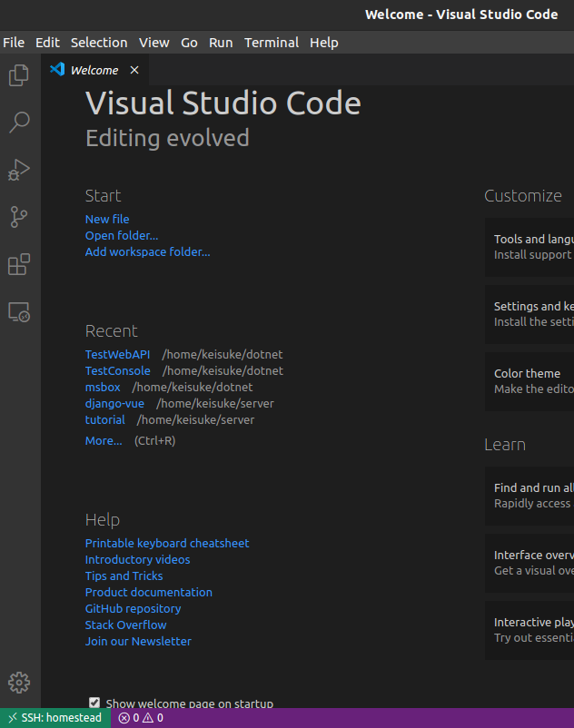Open the View menu
Image resolution: width=574 pixels, height=728 pixels.
coord(154,43)
